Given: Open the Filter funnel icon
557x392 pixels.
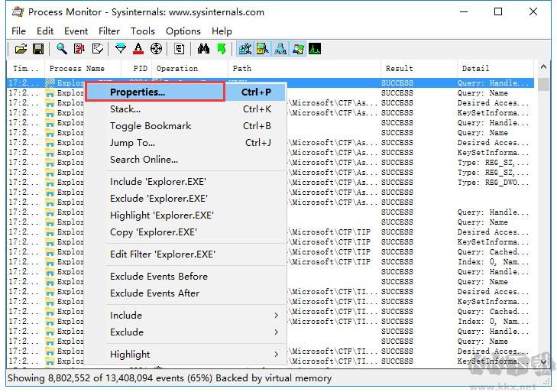Looking at the screenshot, I should pos(121,49).
